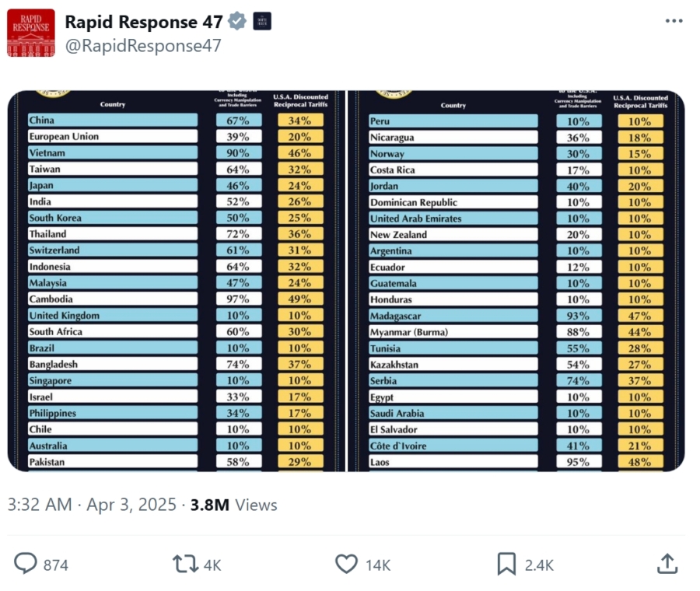Bookmark this post
Screen dimensions: 700x591
[x=506, y=564]
